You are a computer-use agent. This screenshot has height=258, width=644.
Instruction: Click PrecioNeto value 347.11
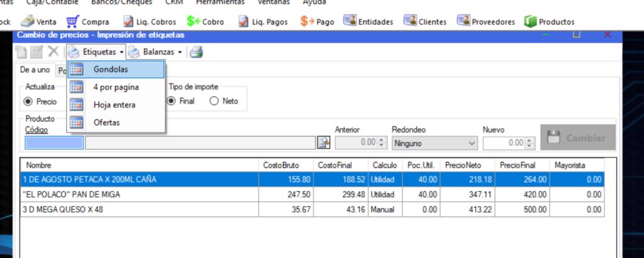click(467, 195)
